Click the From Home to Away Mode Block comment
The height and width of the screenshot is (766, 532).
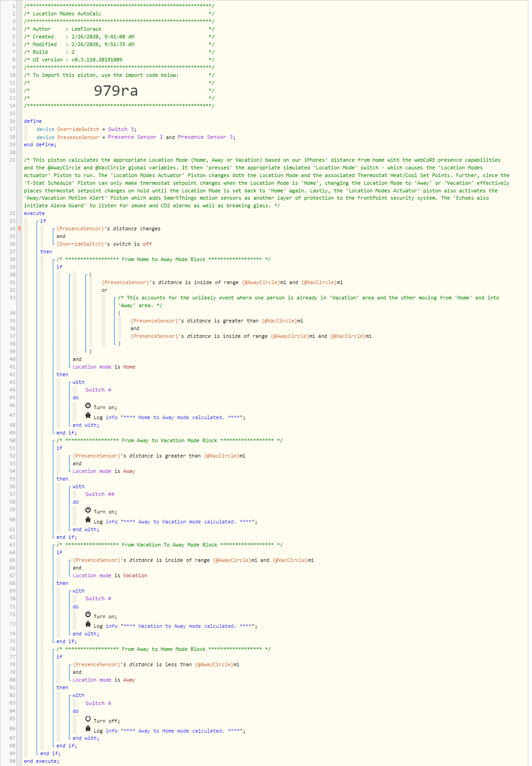coord(163,259)
